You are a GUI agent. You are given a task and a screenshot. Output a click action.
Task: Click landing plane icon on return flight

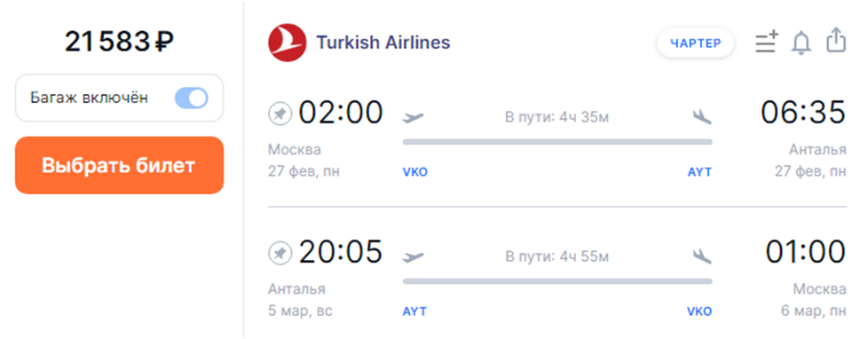click(702, 256)
